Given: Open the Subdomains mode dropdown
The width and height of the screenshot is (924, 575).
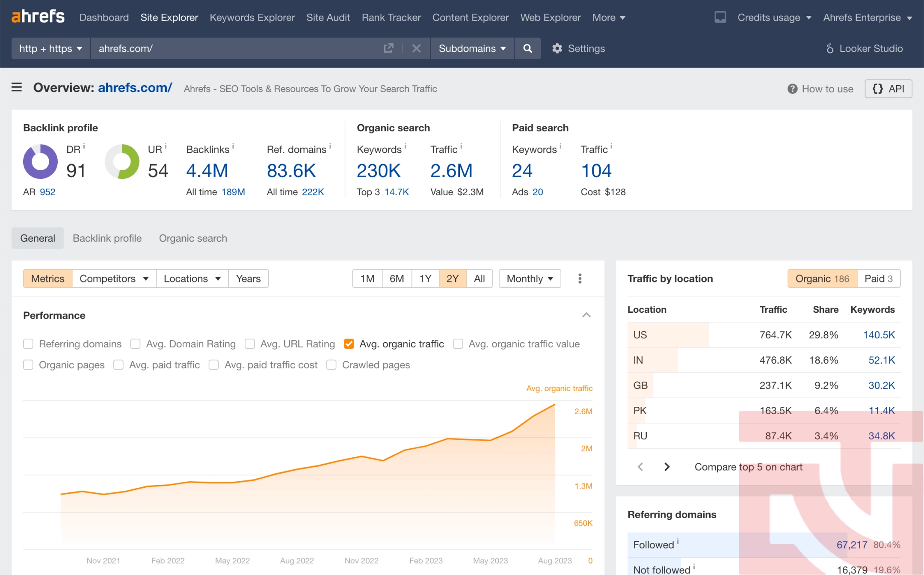Looking at the screenshot, I should tap(472, 48).
